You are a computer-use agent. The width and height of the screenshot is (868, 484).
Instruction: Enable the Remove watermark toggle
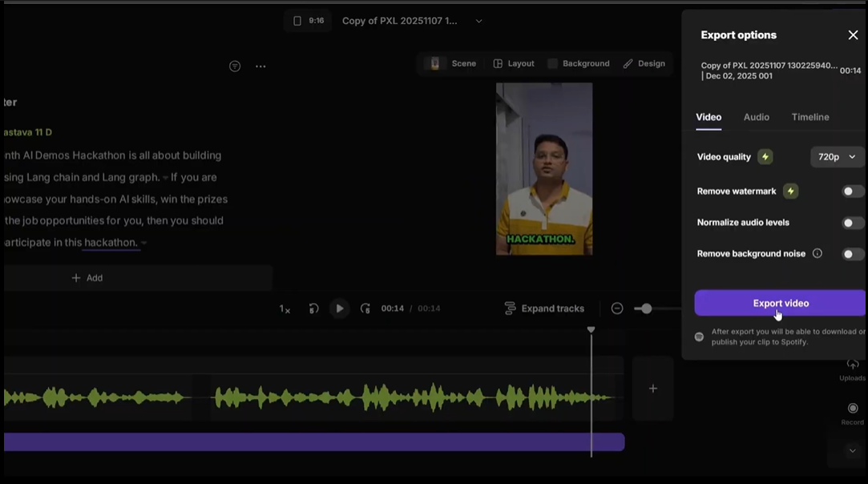click(853, 191)
